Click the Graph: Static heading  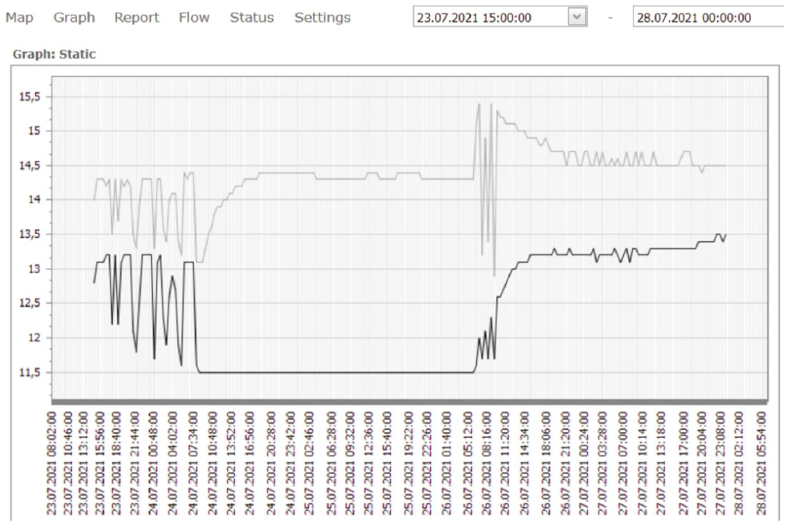[x=54, y=54]
